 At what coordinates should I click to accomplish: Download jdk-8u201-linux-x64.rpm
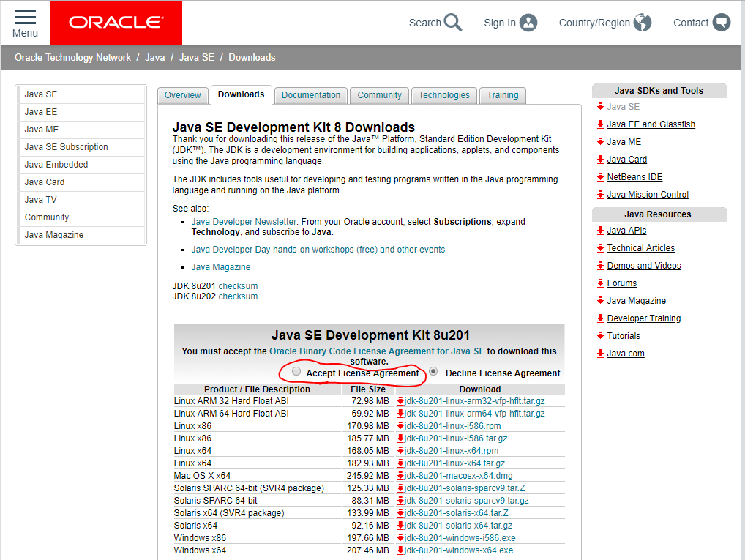point(452,451)
